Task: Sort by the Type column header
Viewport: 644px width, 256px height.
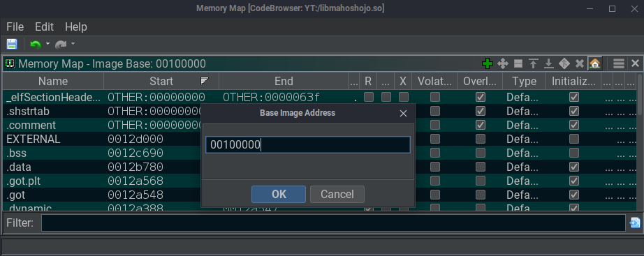Action: click(524, 81)
